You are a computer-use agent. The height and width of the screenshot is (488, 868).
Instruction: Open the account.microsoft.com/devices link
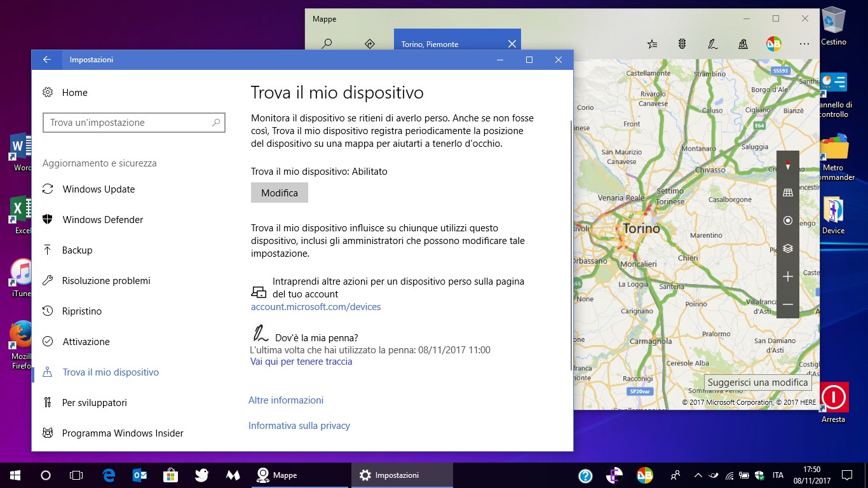(x=315, y=306)
